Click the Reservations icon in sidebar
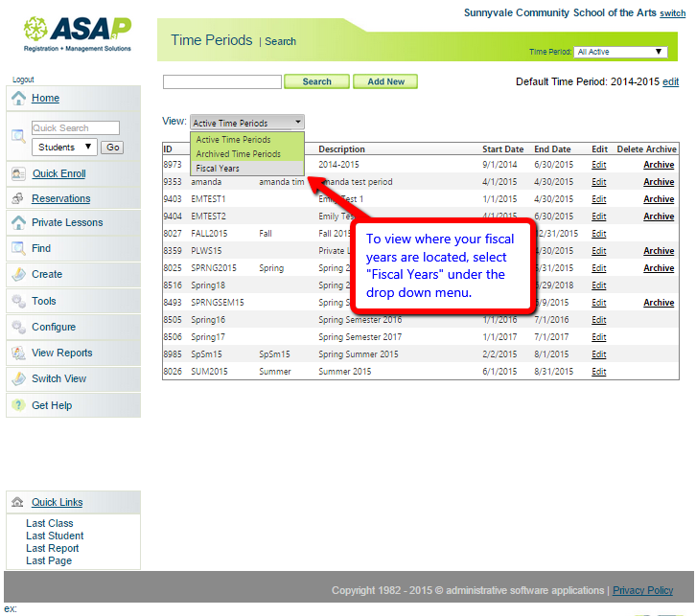This screenshot has width=696, height=616. 18,198
